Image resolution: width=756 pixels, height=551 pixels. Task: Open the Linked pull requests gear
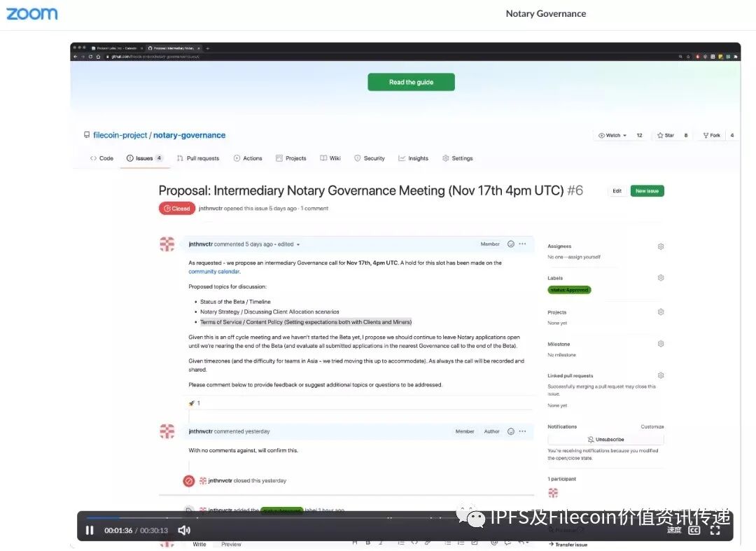(x=661, y=375)
